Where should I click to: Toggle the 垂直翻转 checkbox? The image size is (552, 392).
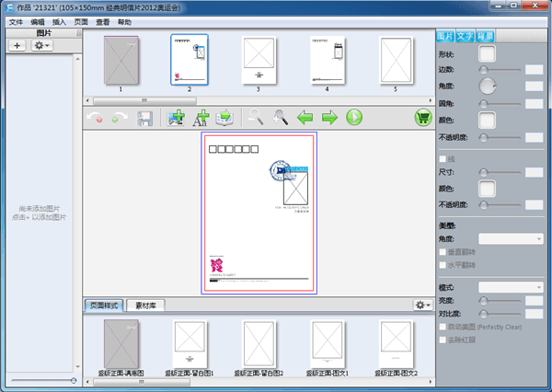click(x=443, y=251)
